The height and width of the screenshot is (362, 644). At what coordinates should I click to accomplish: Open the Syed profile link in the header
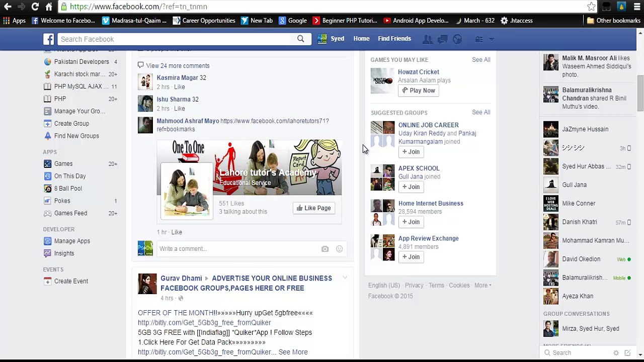click(x=331, y=39)
